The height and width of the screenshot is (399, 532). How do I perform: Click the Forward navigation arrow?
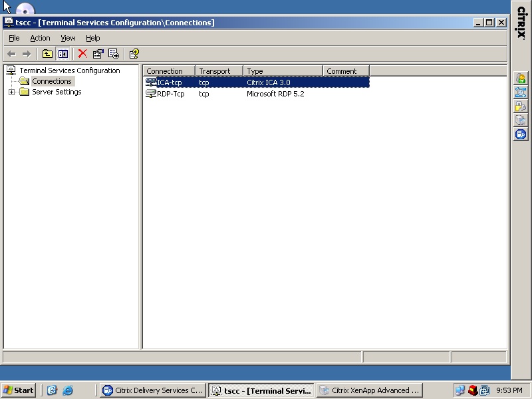(x=26, y=54)
